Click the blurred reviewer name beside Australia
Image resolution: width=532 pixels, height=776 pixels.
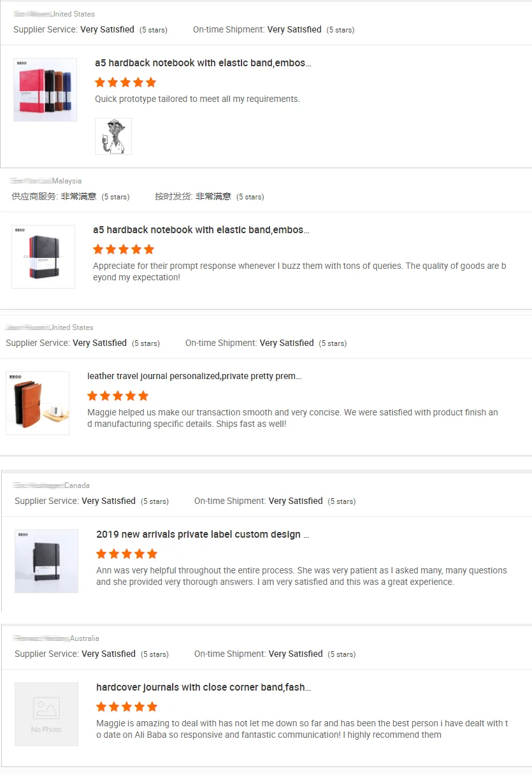point(41,638)
